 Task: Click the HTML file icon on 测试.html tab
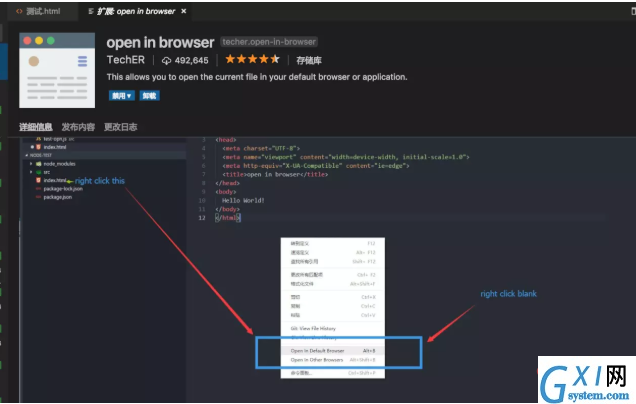pos(19,11)
